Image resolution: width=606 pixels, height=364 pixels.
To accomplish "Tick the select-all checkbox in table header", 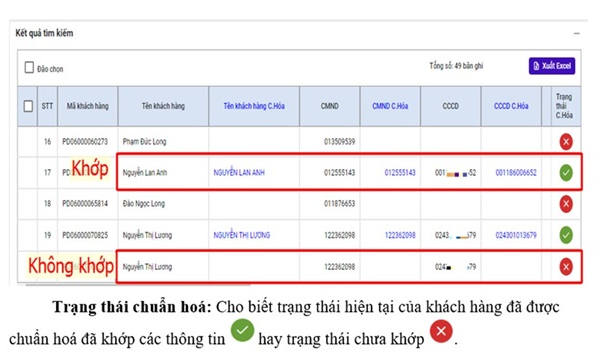I will point(28,106).
